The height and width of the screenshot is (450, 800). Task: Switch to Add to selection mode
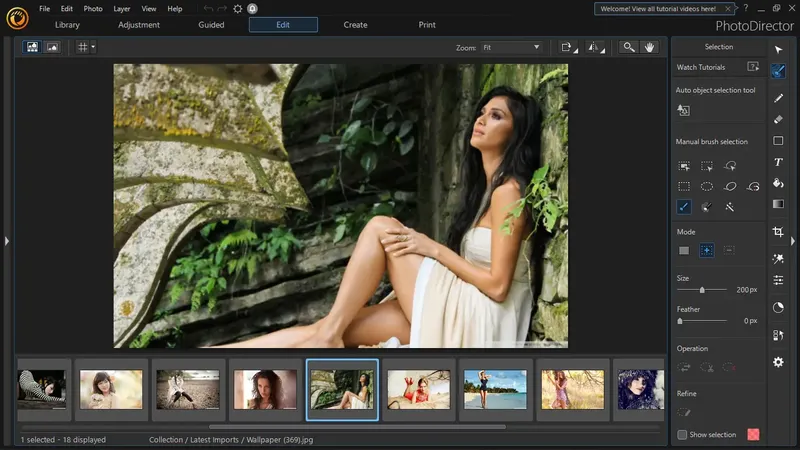[706, 250]
